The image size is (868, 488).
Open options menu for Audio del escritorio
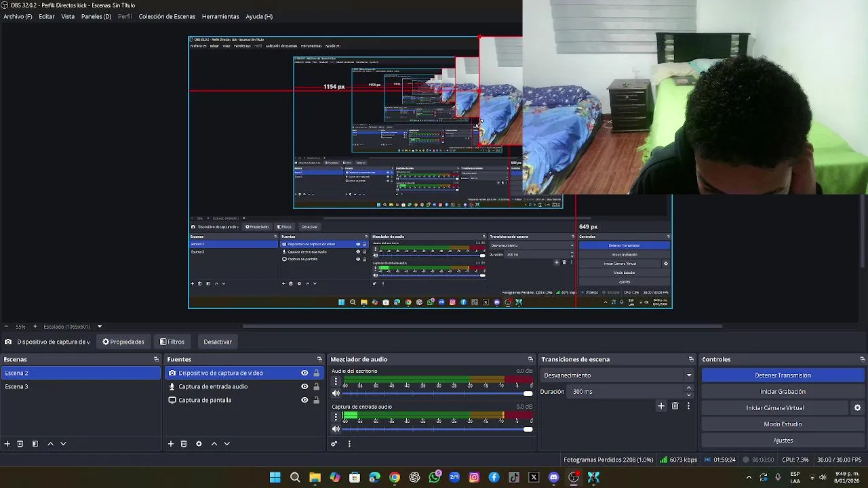click(x=336, y=382)
